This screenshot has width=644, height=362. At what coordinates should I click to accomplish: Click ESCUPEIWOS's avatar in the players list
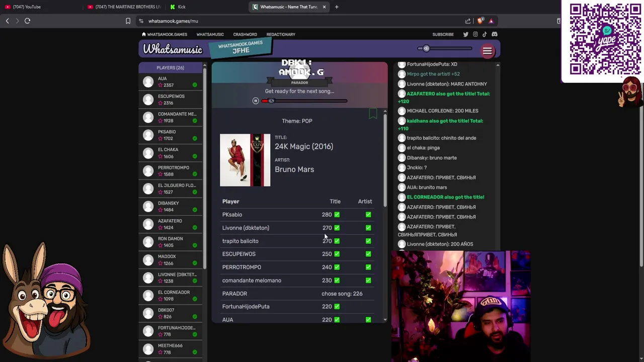click(148, 100)
